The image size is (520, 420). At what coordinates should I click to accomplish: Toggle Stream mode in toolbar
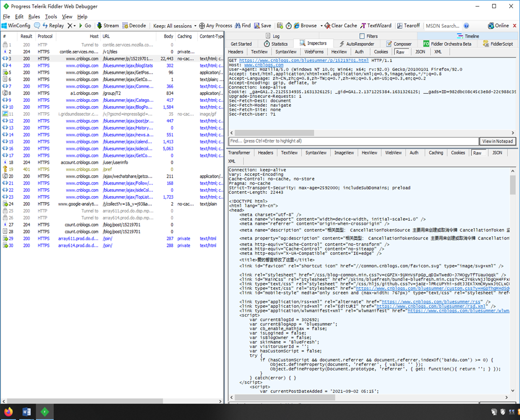point(108,26)
